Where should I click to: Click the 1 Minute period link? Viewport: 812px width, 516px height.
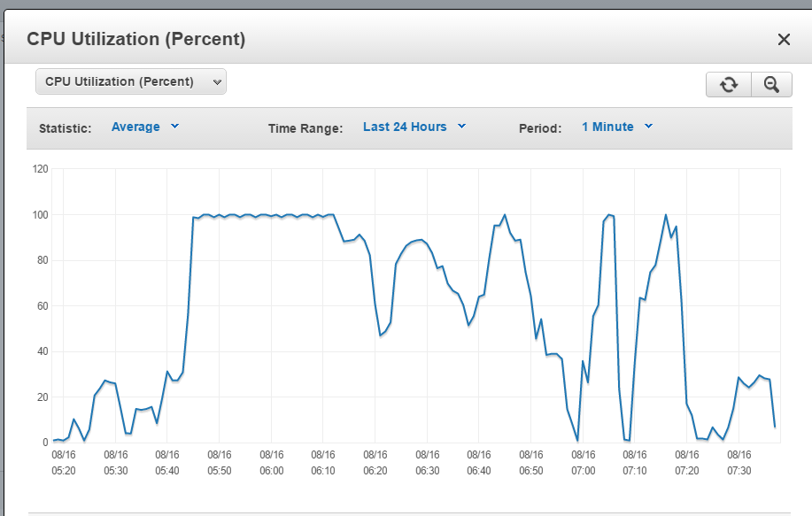(609, 127)
